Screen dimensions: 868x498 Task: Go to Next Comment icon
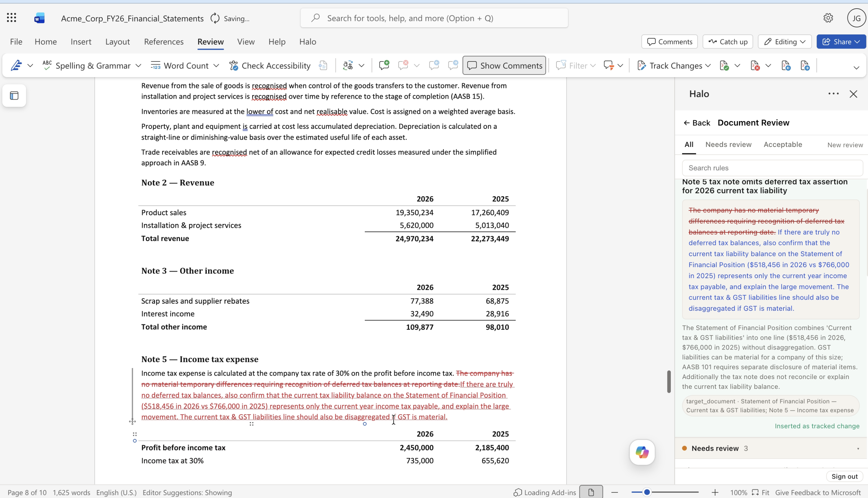pos(453,65)
